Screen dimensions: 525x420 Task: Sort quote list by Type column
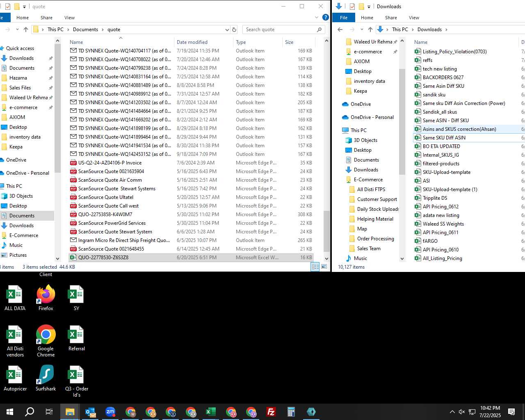(258, 42)
